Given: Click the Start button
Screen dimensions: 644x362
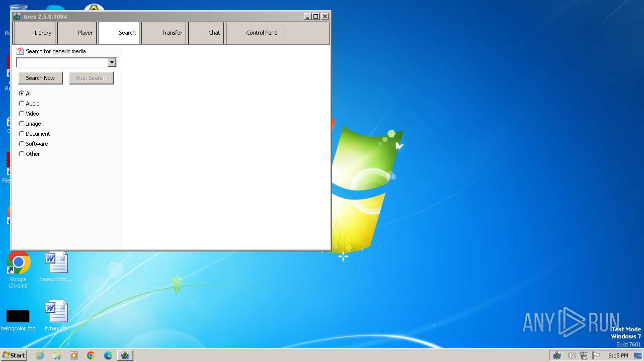Looking at the screenshot, I should (x=14, y=355).
